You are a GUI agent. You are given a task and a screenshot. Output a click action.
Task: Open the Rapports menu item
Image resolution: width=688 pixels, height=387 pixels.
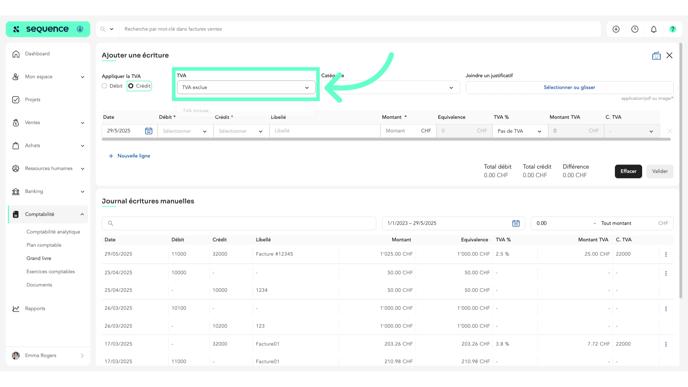[35, 308]
